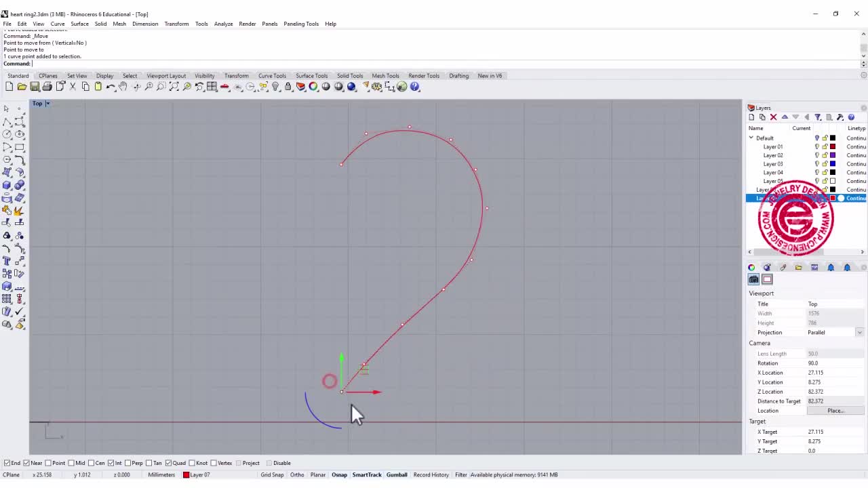Enable the Vertex osnap checkbox
This screenshot has height=488, width=868.
212,463
